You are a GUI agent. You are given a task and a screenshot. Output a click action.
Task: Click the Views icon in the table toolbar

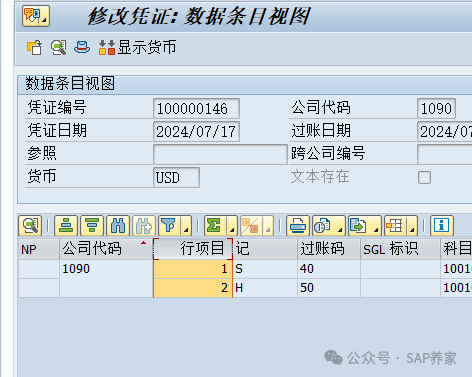323,226
